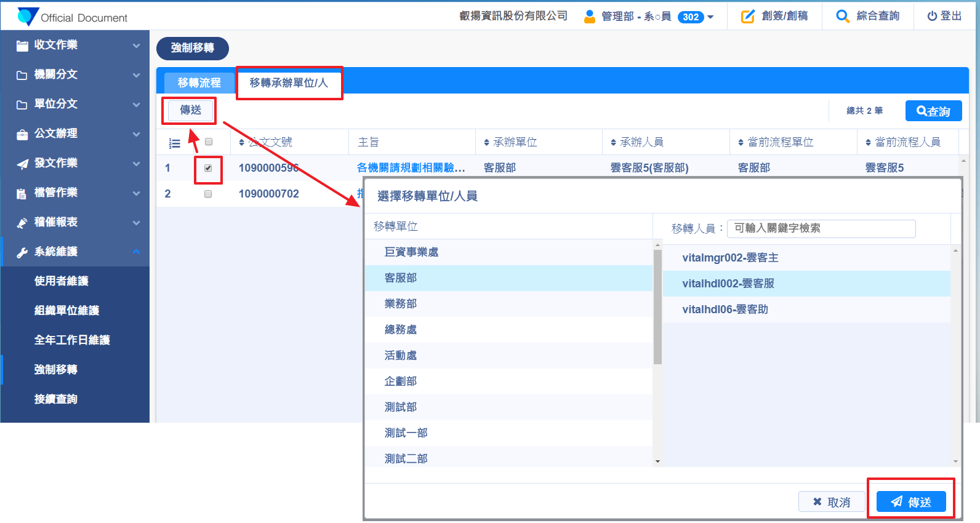Screen dimensions: 980x523
Task: Focus the 移轉人員 keyword search field
Action: click(x=821, y=228)
